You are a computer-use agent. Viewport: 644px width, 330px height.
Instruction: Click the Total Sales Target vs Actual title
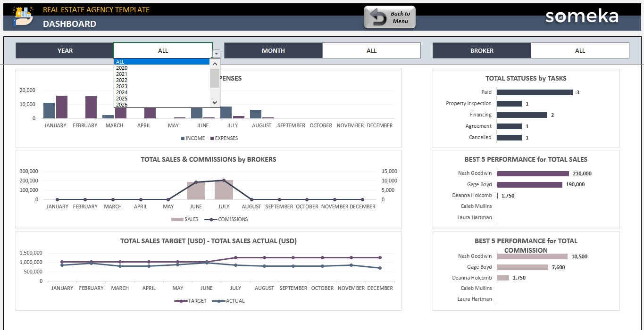point(209,241)
